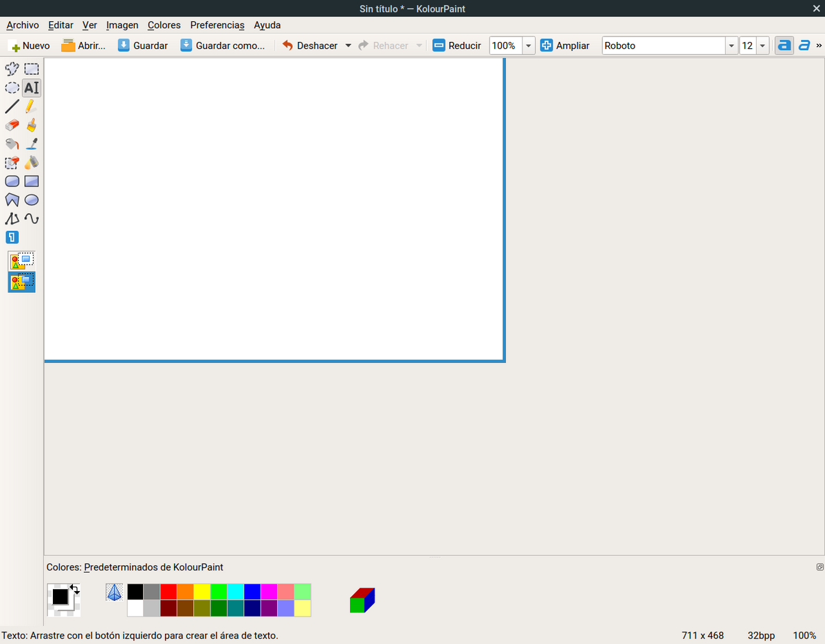Screen dimensions: 825x644
Task: Select the Polygon tool
Action: [x=12, y=200]
